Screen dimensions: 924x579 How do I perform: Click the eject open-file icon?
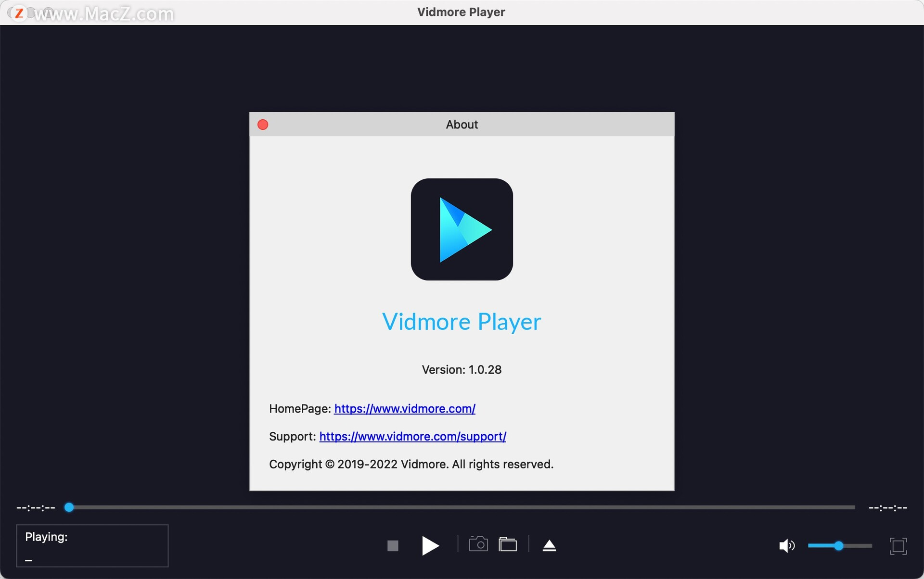point(549,545)
